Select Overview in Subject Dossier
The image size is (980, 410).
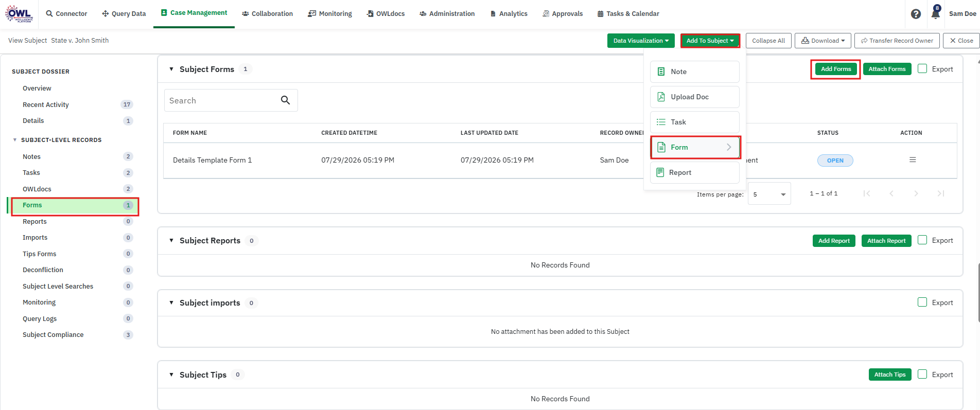[37, 88]
